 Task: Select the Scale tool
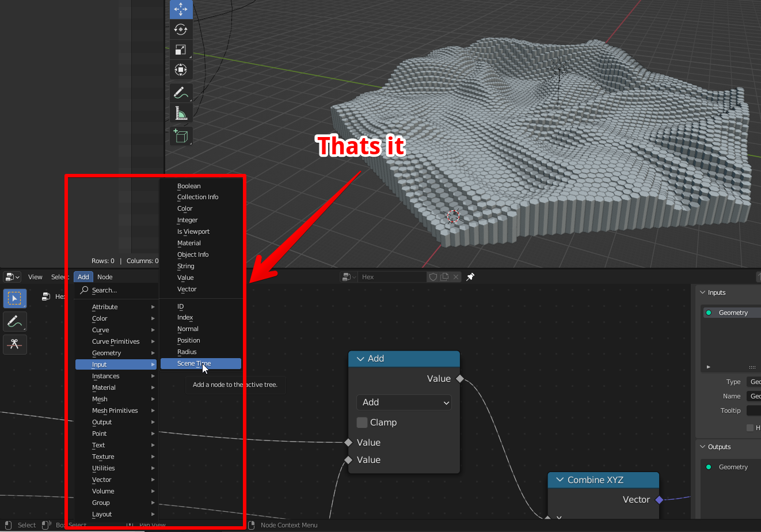click(x=180, y=50)
